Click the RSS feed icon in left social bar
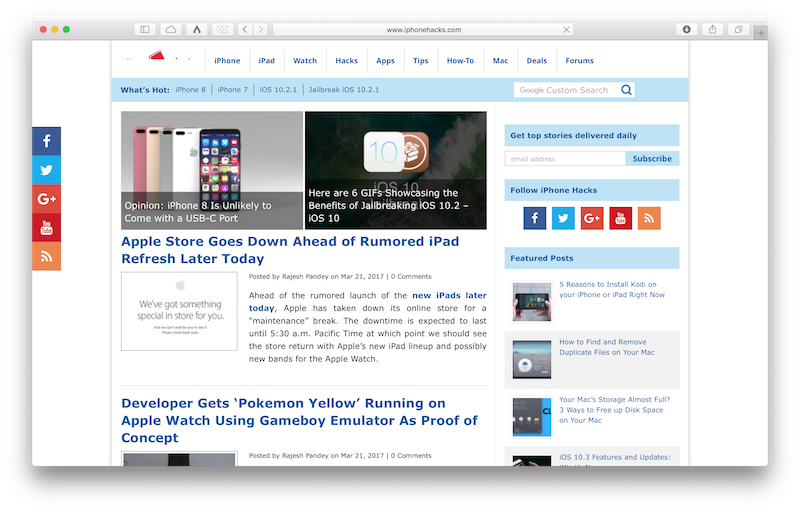 click(46, 256)
